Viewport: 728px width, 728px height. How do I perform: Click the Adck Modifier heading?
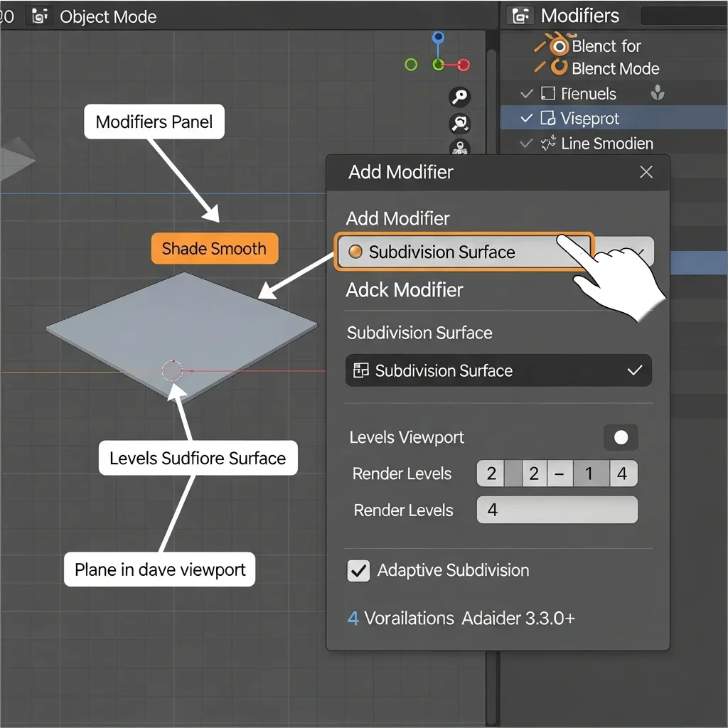click(x=405, y=290)
